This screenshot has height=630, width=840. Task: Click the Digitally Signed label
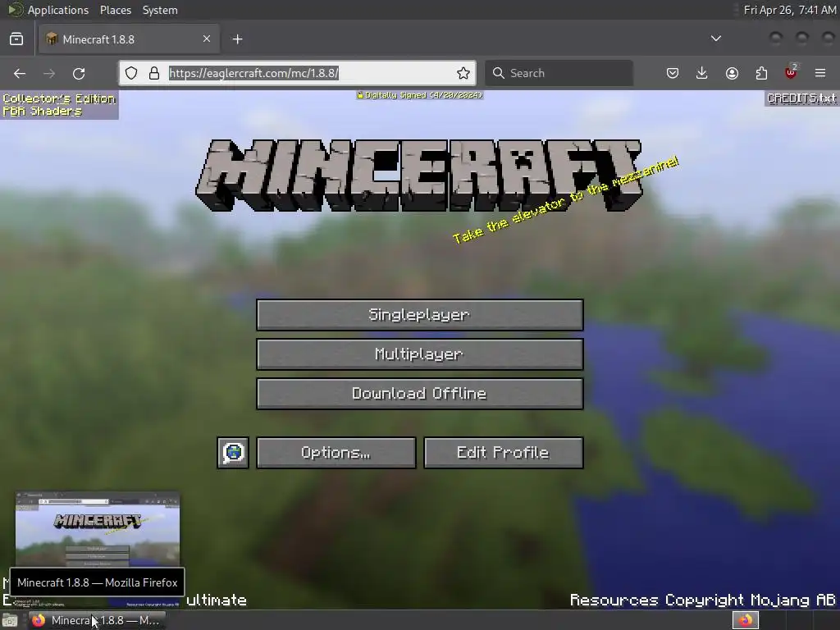tap(420, 95)
